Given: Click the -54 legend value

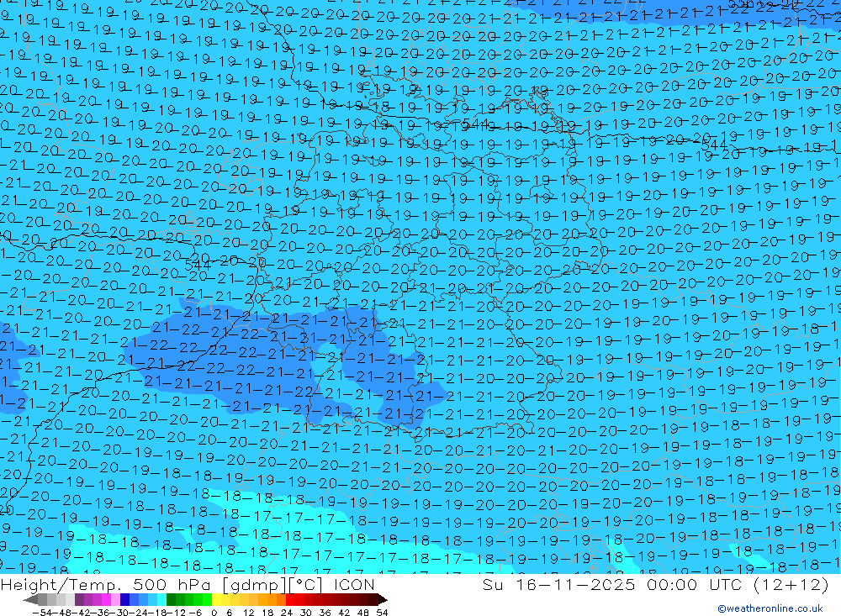Looking at the screenshot, I should tap(42, 613).
